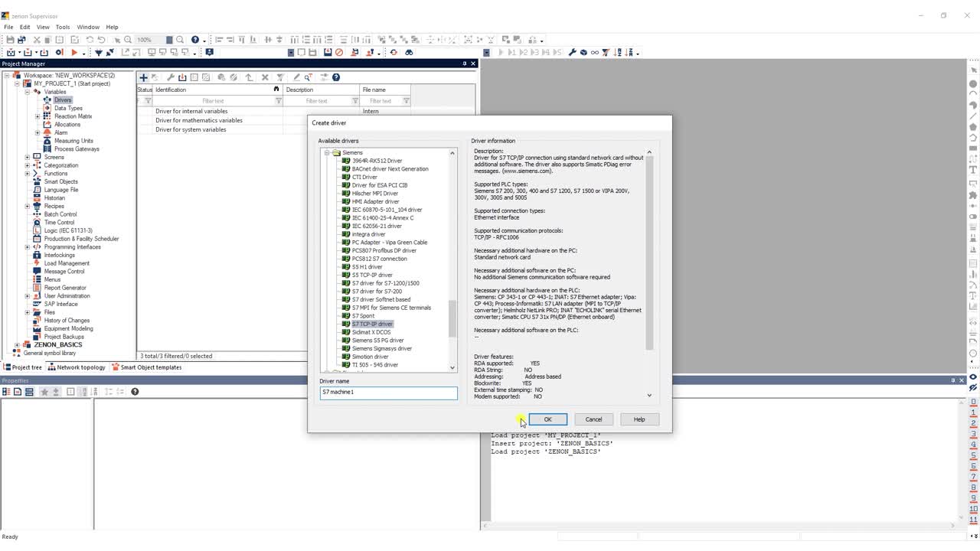The height and width of the screenshot is (551, 980).
Task: Open the Alarm node icon in tree
Action: coord(47,132)
